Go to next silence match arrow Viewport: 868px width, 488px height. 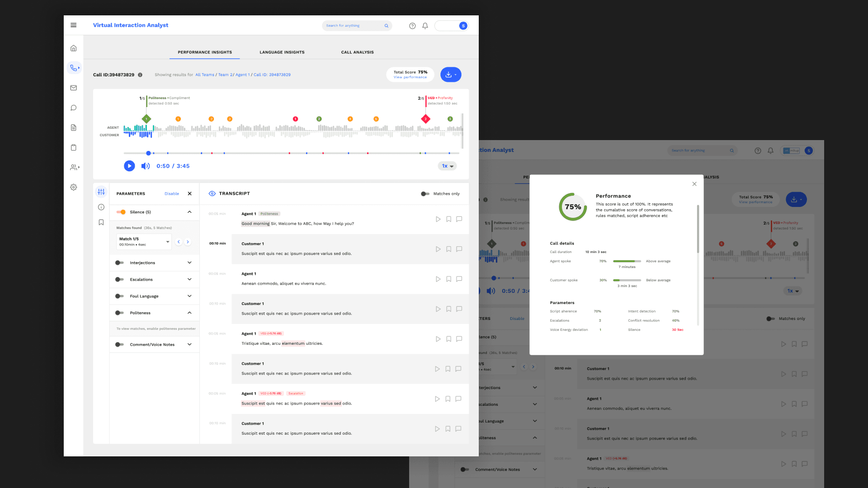(188, 242)
